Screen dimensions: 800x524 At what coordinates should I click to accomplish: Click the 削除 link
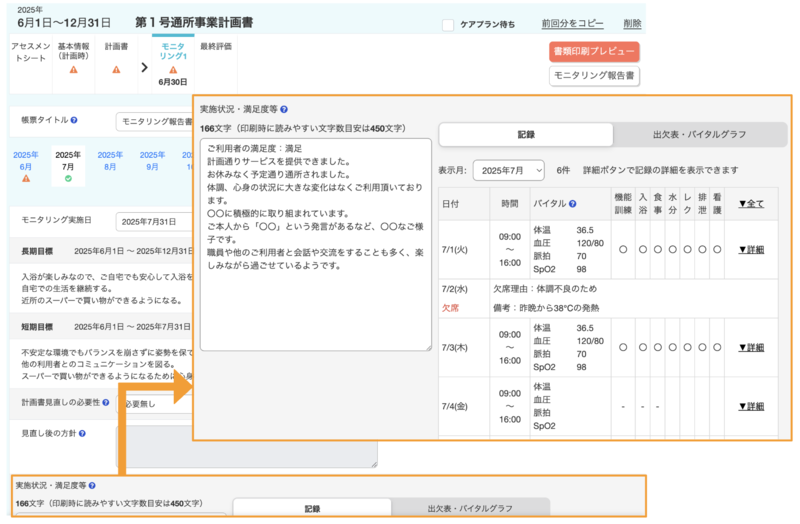(x=632, y=23)
